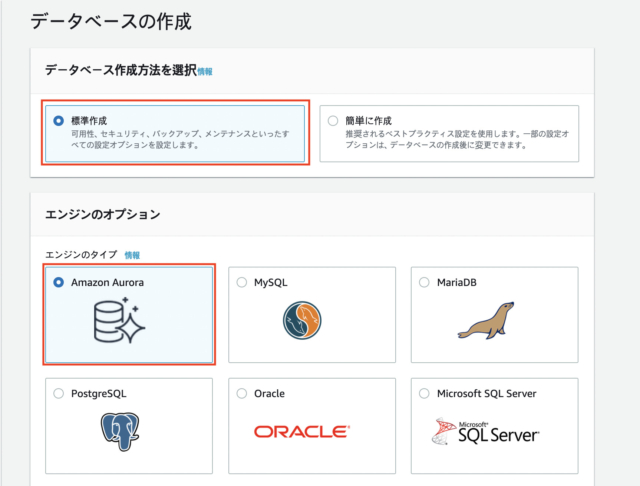Click the Microsoft SQL Server logo

(x=485, y=431)
